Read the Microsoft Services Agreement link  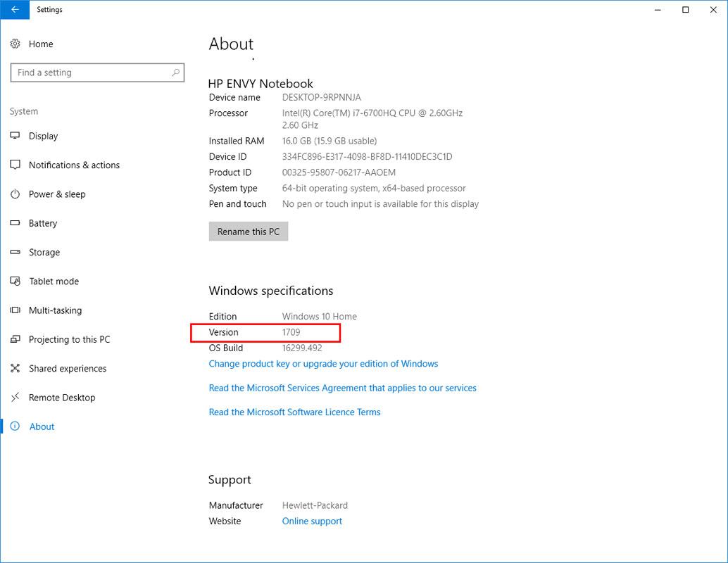click(x=343, y=388)
